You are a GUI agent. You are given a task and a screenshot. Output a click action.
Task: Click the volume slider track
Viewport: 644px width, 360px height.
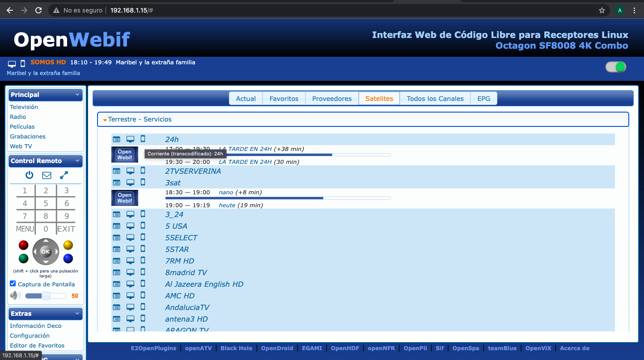click(58, 296)
